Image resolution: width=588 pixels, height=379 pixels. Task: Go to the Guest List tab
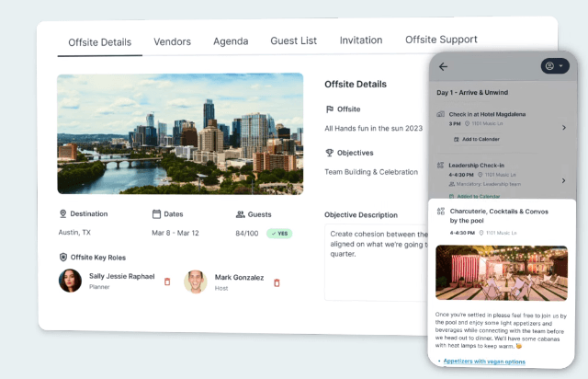pyautogui.click(x=294, y=40)
